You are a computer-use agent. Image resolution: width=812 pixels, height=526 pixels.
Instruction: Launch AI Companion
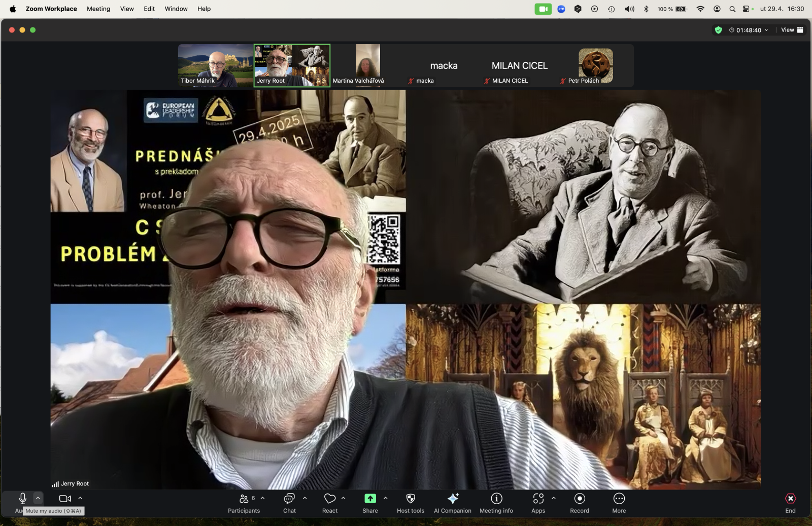(x=453, y=499)
